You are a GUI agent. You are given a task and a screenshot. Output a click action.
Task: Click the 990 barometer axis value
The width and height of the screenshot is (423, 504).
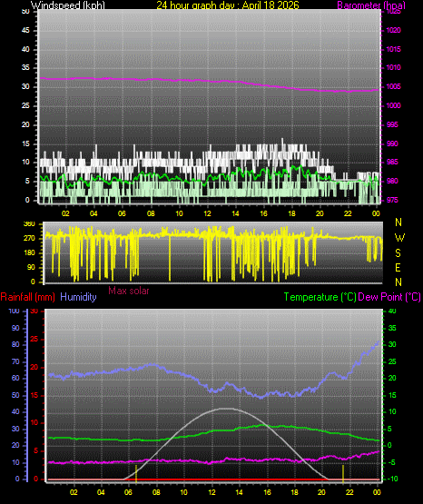tap(392, 143)
